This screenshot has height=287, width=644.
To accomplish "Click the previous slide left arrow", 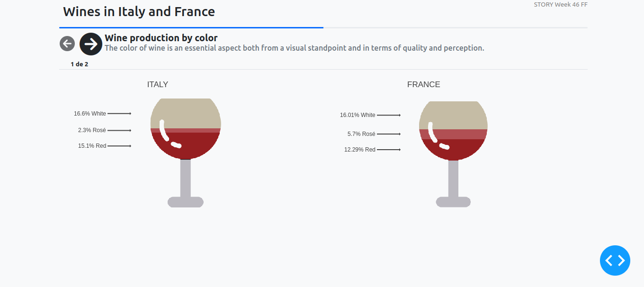I will pyautogui.click(x=67, y=44).
